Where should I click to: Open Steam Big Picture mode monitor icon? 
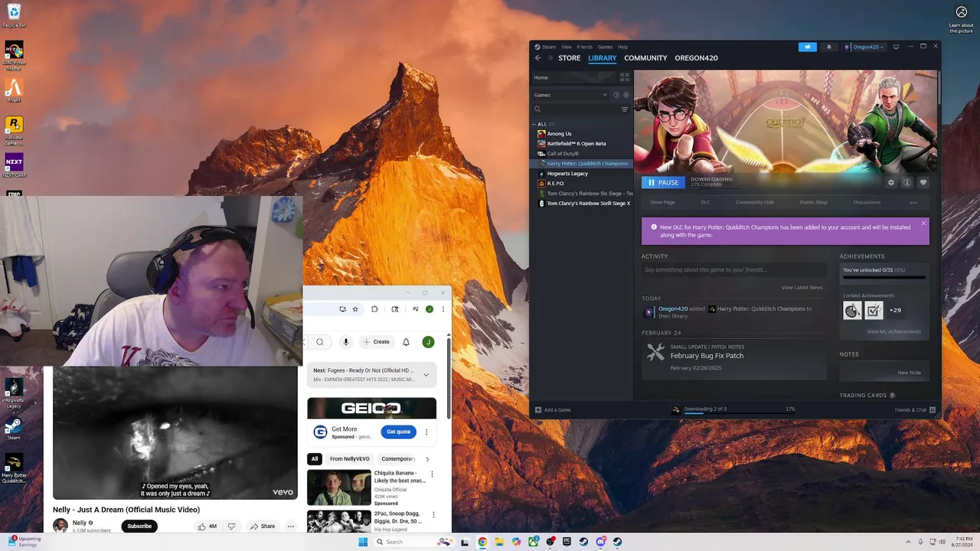coord(896,47)
